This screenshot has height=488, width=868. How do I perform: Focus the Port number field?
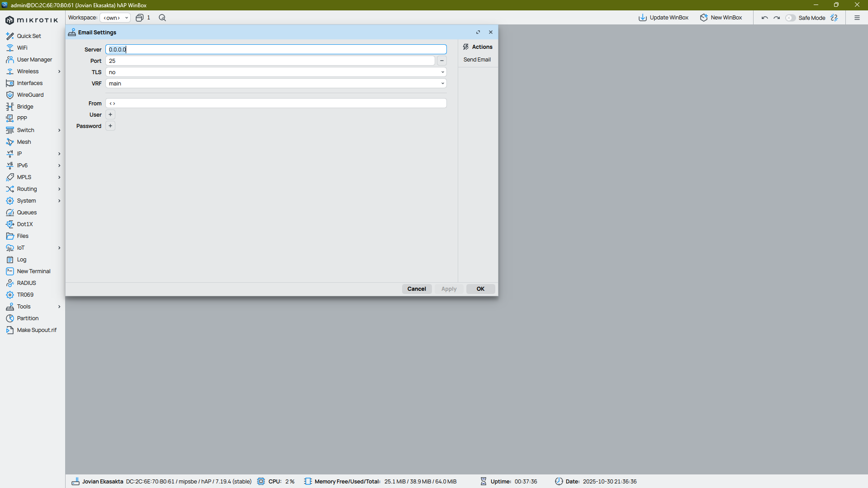[x=270, y=61]
